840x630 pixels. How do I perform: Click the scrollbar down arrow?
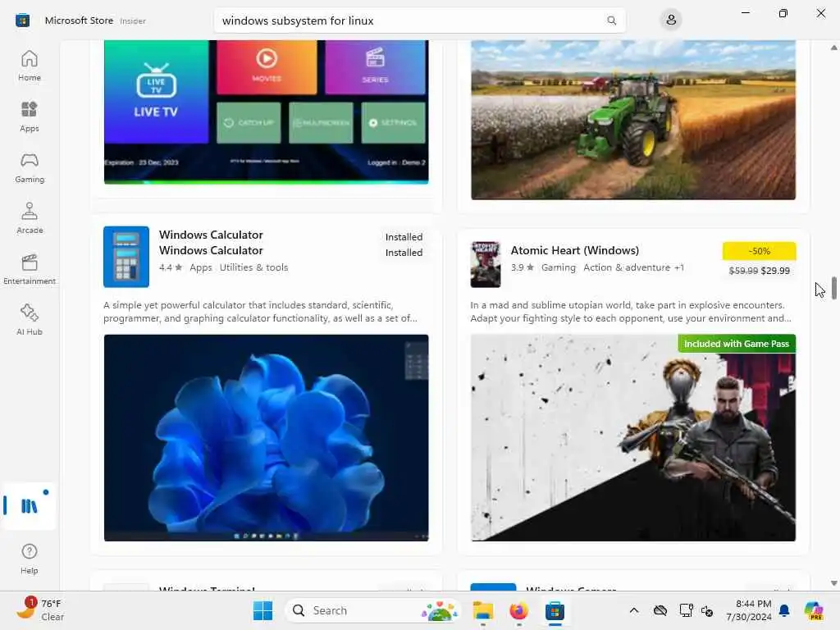coord(834,583)
